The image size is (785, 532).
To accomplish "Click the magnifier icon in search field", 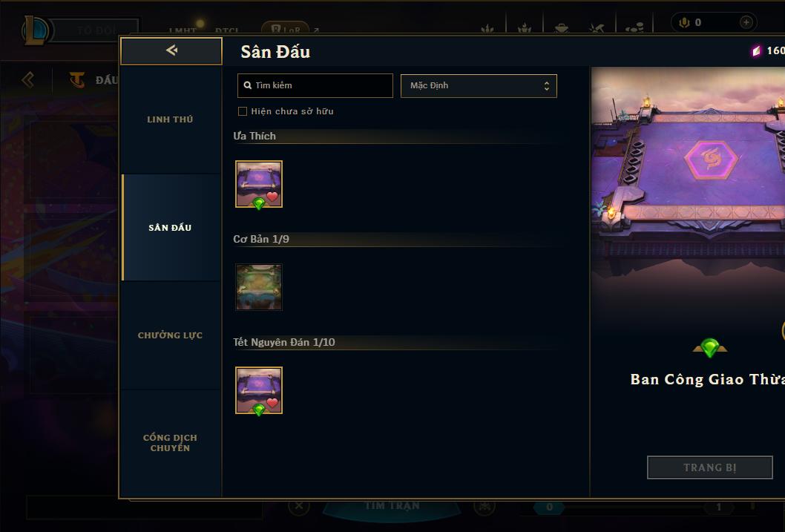I will (247, 85).
